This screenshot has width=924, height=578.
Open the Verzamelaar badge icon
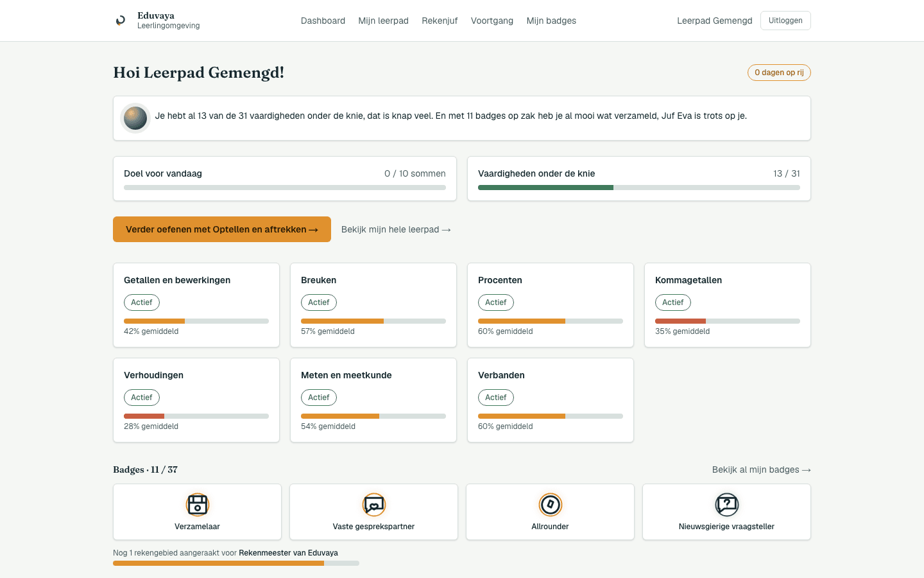(198, 505)
